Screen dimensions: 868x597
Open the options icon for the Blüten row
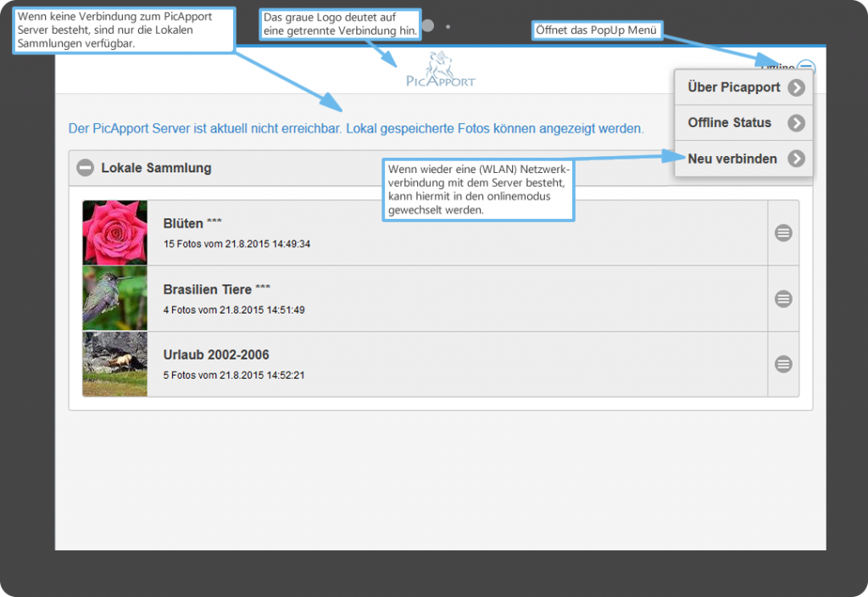[783, 233]
